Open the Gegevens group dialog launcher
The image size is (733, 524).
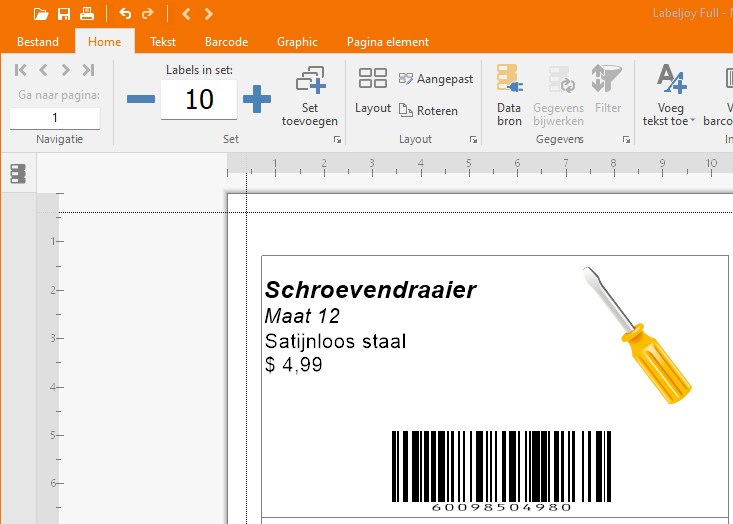[x=626, y=140]
